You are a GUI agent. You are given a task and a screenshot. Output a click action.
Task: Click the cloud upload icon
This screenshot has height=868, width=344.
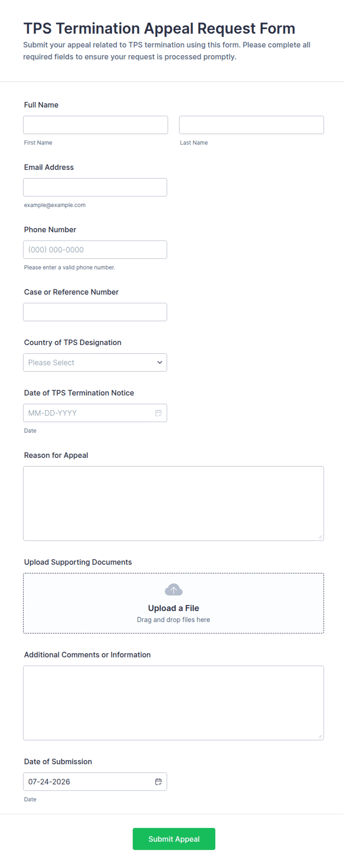(x=173, y=590)
